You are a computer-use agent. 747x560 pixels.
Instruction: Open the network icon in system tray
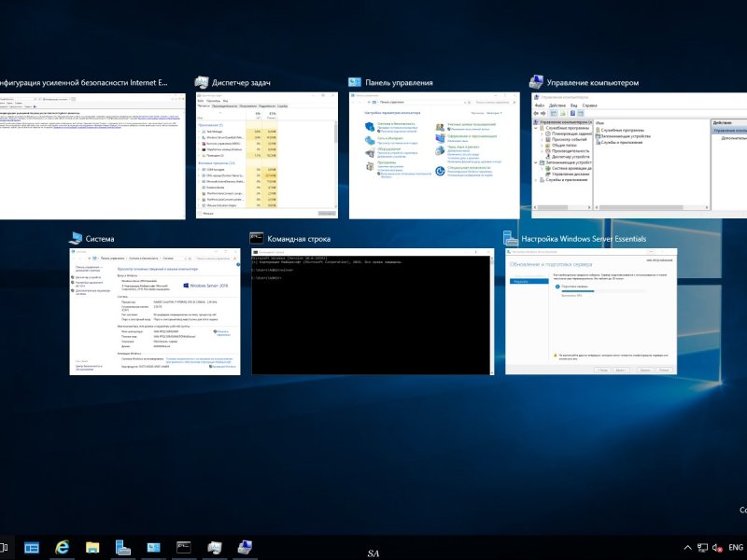702,548
